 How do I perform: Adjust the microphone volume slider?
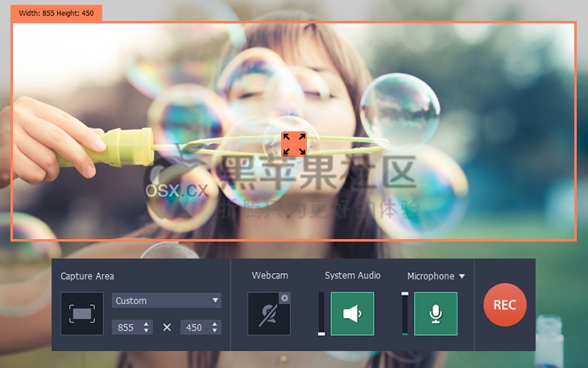coord(404,314)
